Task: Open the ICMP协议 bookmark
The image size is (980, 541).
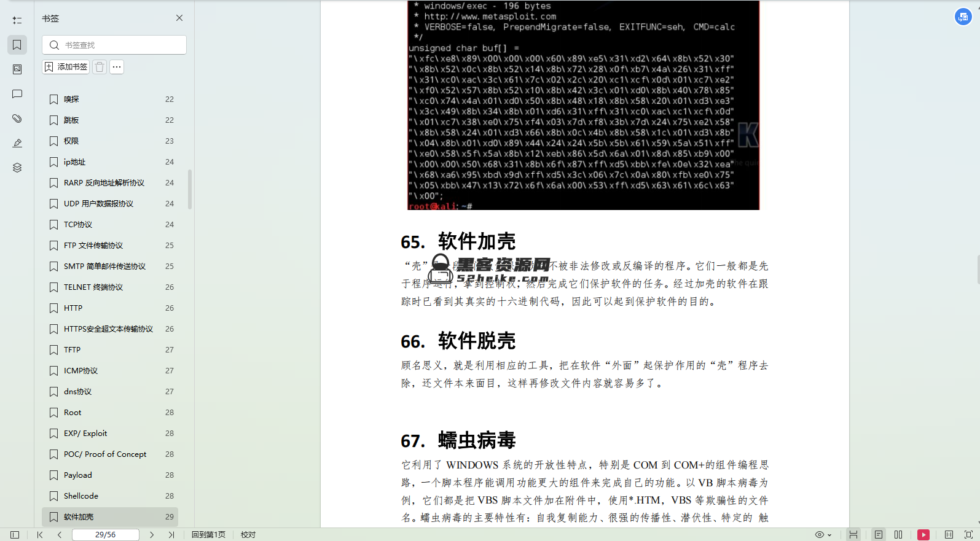Action: coord(110,371)
